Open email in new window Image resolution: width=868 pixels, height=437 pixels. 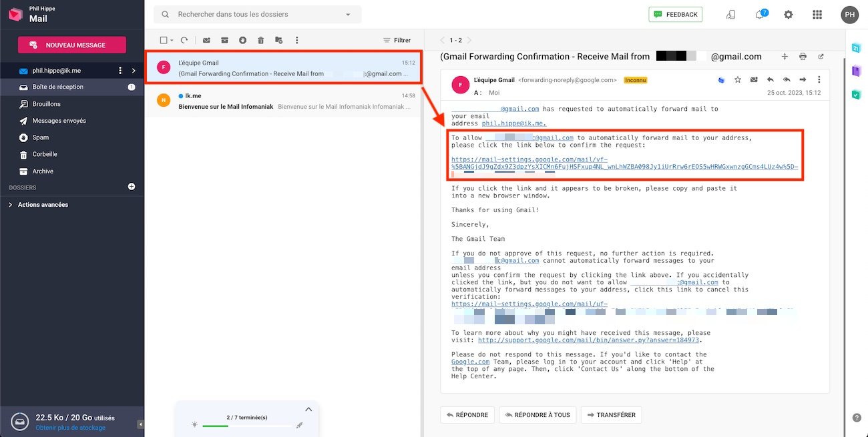point(821,57)
